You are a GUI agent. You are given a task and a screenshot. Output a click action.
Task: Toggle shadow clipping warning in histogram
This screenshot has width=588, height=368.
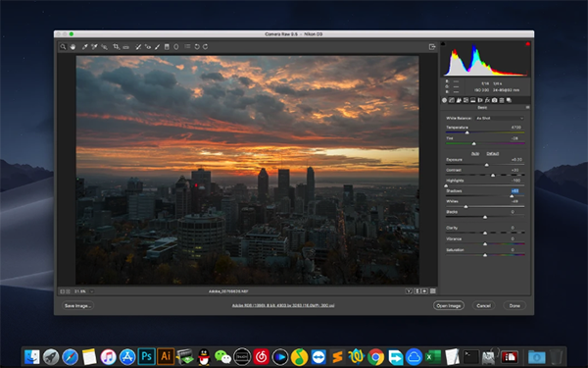(443, 44)
